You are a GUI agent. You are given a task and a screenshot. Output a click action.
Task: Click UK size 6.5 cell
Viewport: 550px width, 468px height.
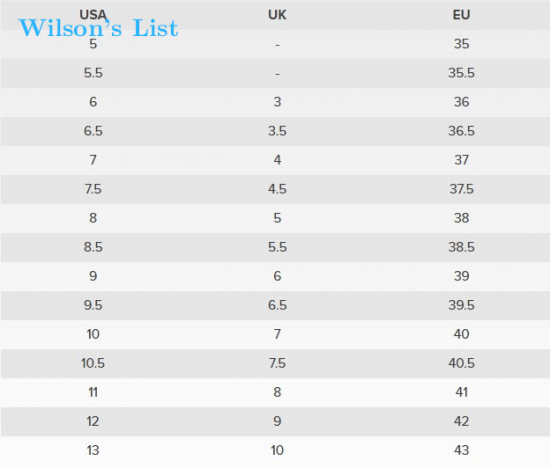(x=277, y=305)
